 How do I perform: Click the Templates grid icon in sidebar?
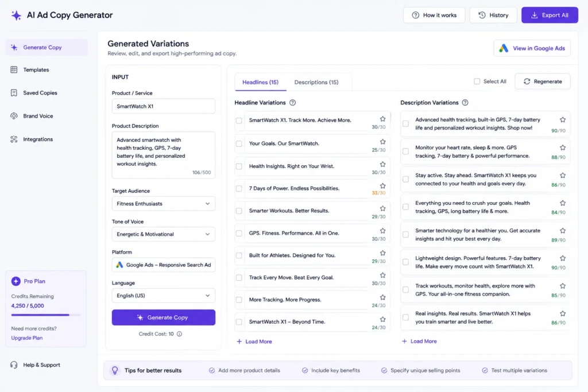(14, 69)
